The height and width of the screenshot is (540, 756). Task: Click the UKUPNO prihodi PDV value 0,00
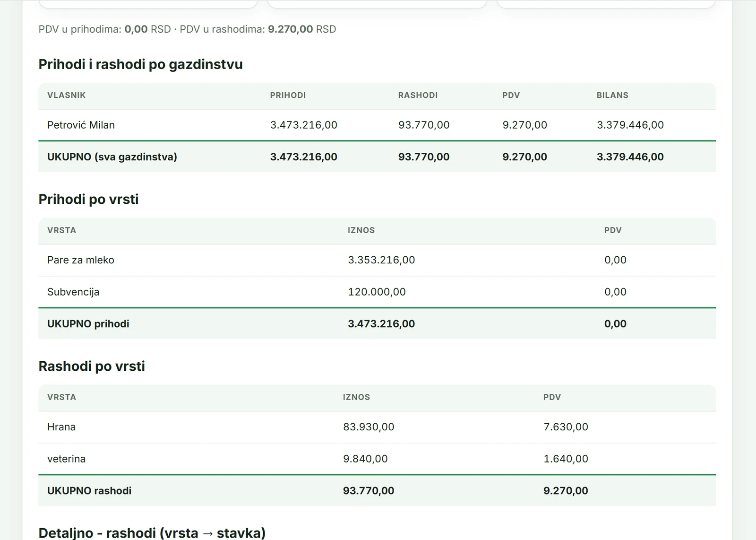pyautogui.click(x=615, y=324)
